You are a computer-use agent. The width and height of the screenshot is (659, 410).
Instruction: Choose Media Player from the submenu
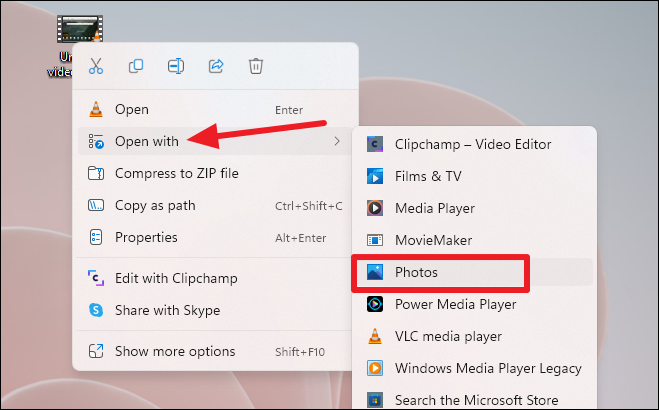tap(474, 208)
